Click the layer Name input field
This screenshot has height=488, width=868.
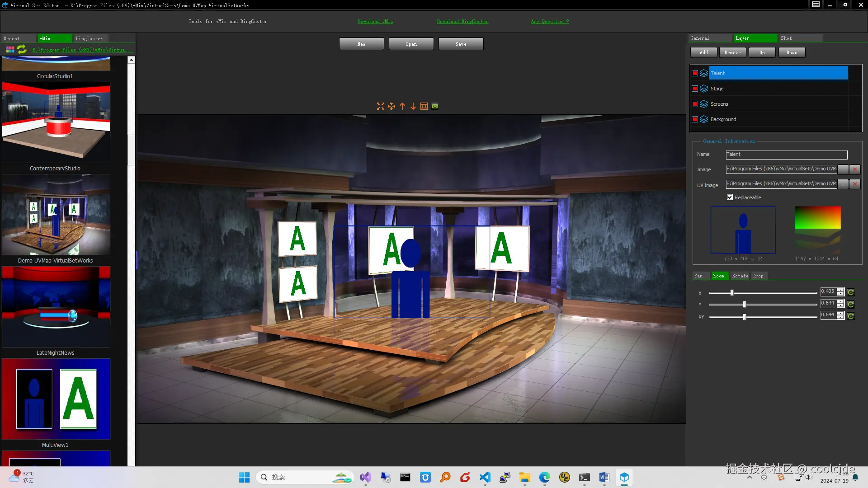coord(787,155)
